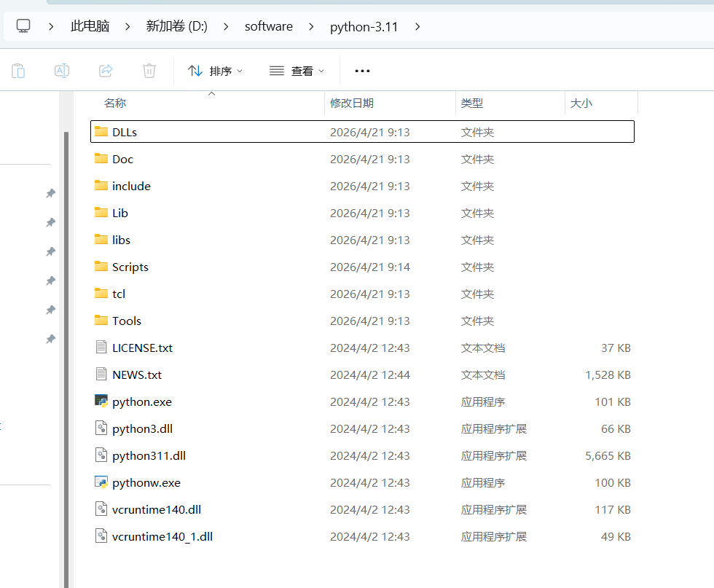Expand chevron after 新加卷 (D:) in address bar
This screenshot has width=714, height=588.
coord(226,27)
